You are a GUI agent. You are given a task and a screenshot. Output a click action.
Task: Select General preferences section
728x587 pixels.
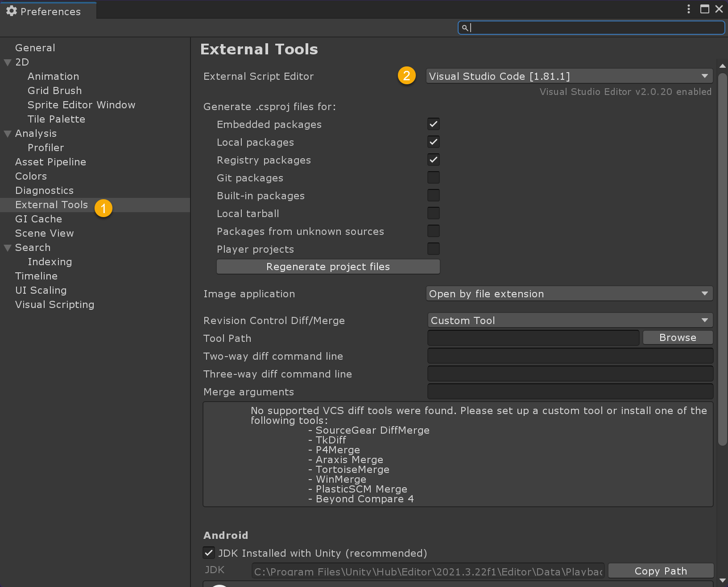coord(35,48)
